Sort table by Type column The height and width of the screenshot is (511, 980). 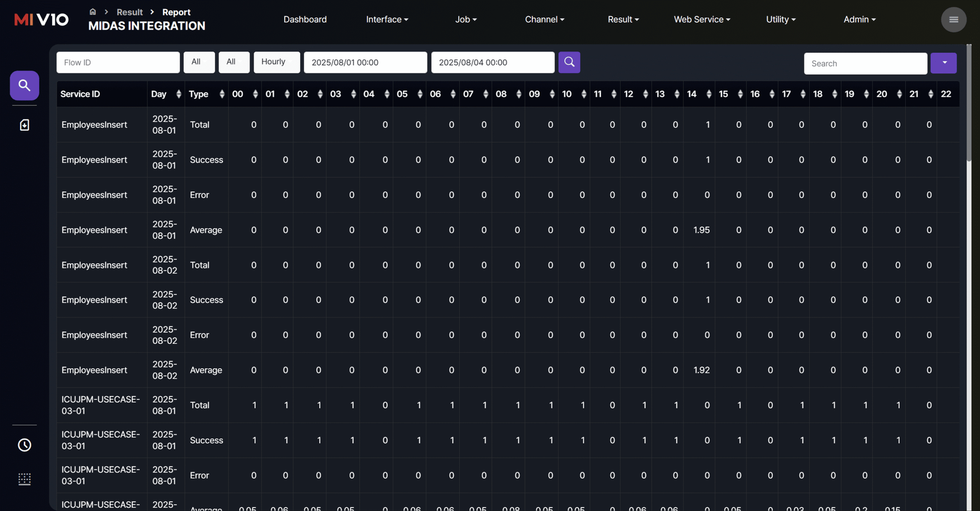(222, 94)
